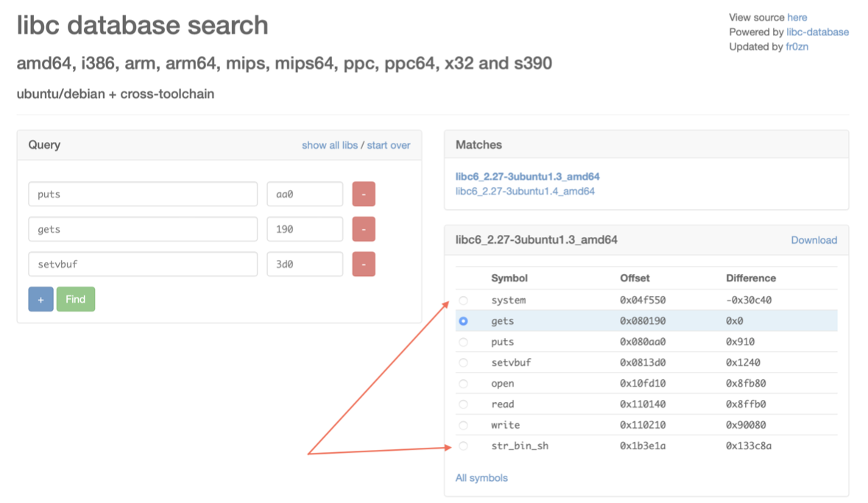Viewport: 868px width, 503px height.
Task: Add a new query row with plus button
Action: [x=40, y=299]
